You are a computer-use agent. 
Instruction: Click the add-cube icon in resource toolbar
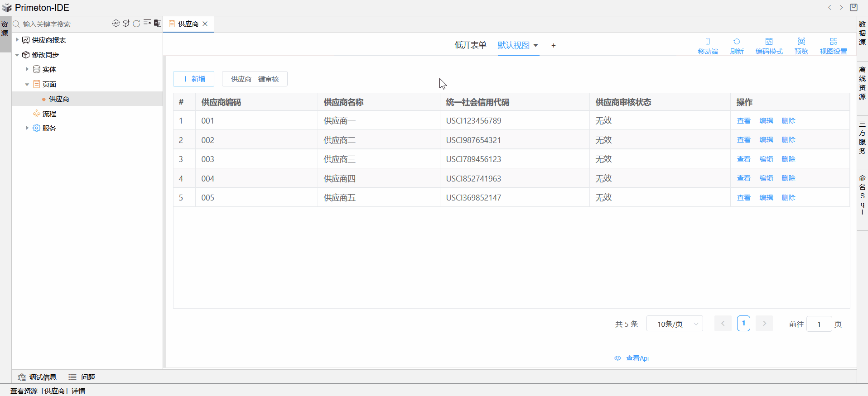pyautogui.click(x=126, y=24)
